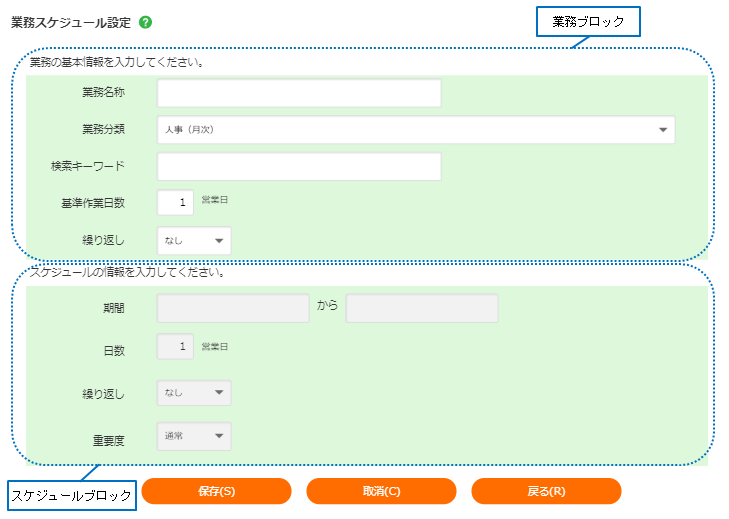
Task: Click the 業務名称 field label
Action: (x=103, y=93)
